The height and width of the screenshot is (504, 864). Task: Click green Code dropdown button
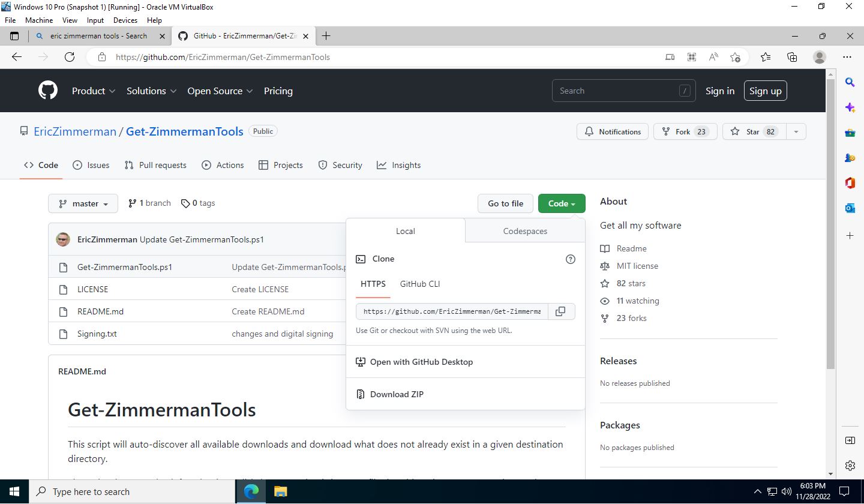(x=562, y=203)
